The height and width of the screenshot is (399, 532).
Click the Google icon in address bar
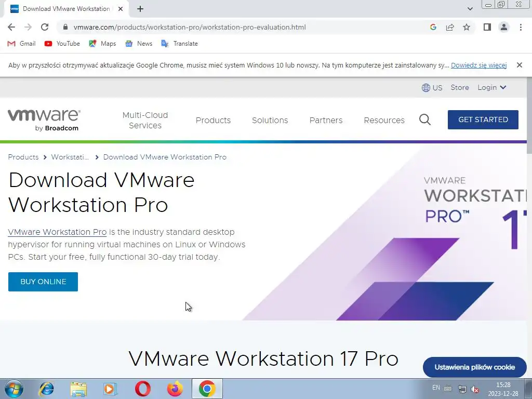(x=433, y=27)
